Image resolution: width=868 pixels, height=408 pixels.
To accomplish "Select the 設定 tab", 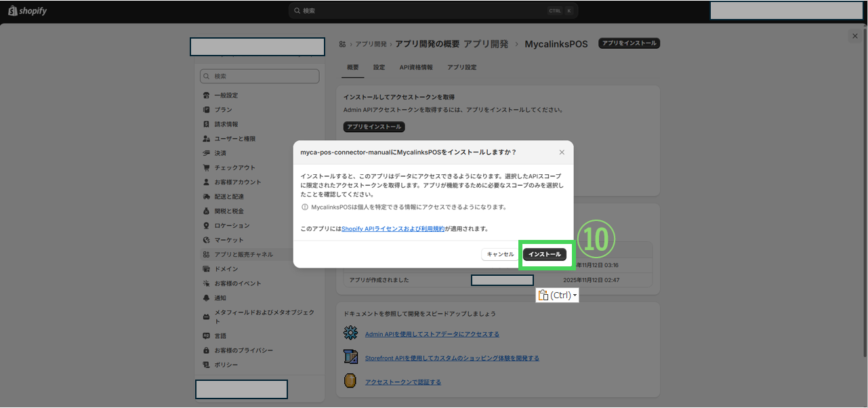I will tap(379, 68).
